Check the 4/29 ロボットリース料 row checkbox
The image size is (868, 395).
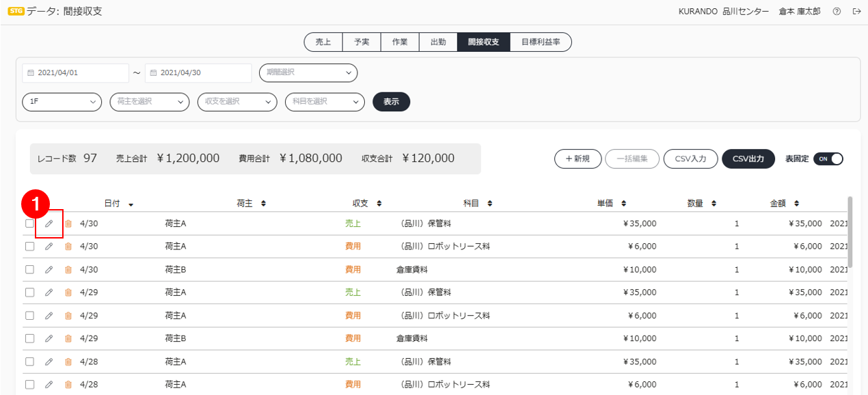click(29, 316)
